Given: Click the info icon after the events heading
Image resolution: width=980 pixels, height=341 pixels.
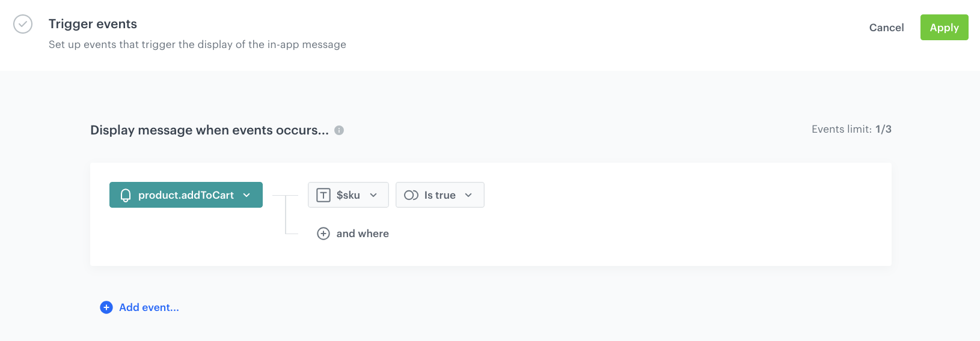Looking at the screenshot, I should [339, 130].
